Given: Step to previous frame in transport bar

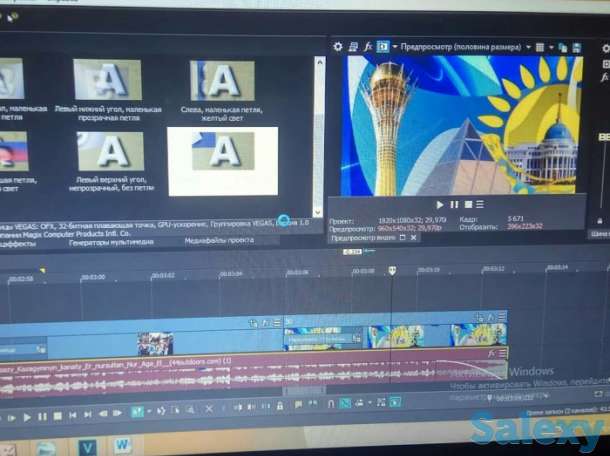Looking at the screenshot, I should (x=103, y=414).
